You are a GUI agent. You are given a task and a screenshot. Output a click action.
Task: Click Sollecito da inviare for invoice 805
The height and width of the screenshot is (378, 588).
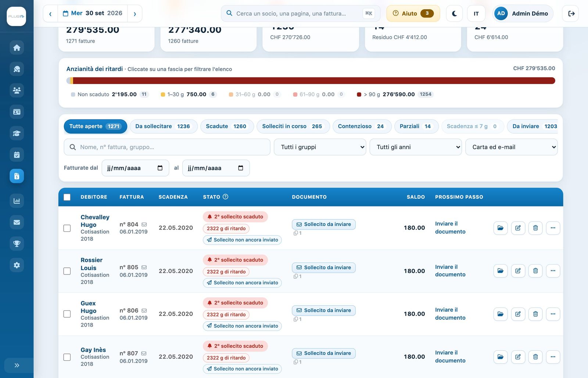pyautogui.click(x=323, y=267)
